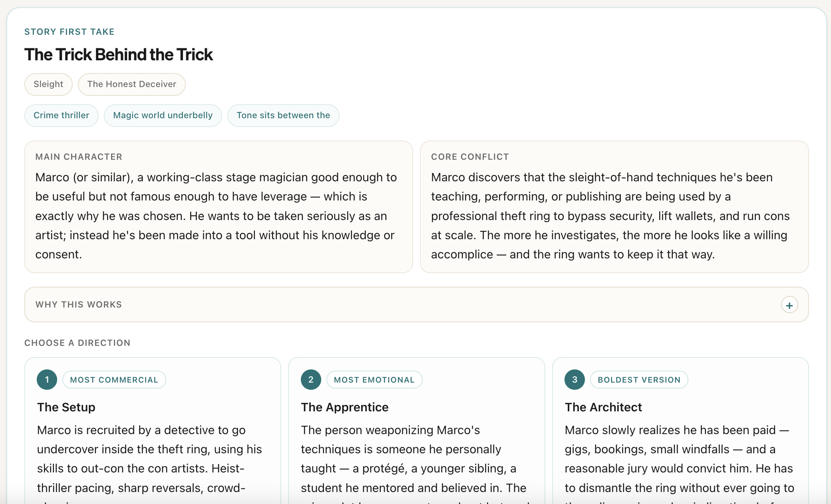
Task: Click the Most Emotional label
Action: pos(374,380)
